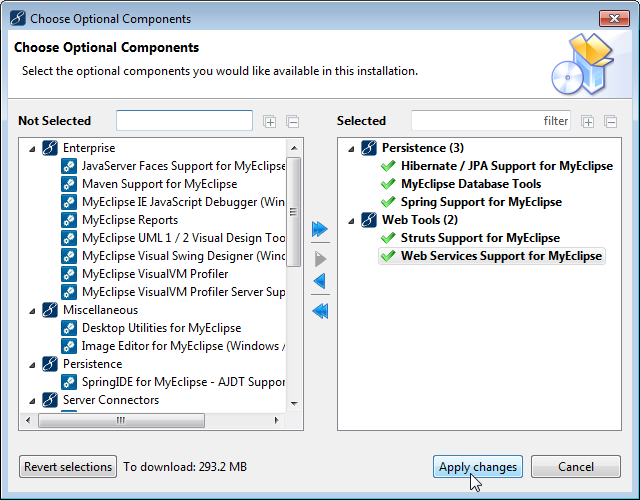Click the remove-all double left arrow
The height and width of the screenshot is (500, 640).
(x=320, y=312)
